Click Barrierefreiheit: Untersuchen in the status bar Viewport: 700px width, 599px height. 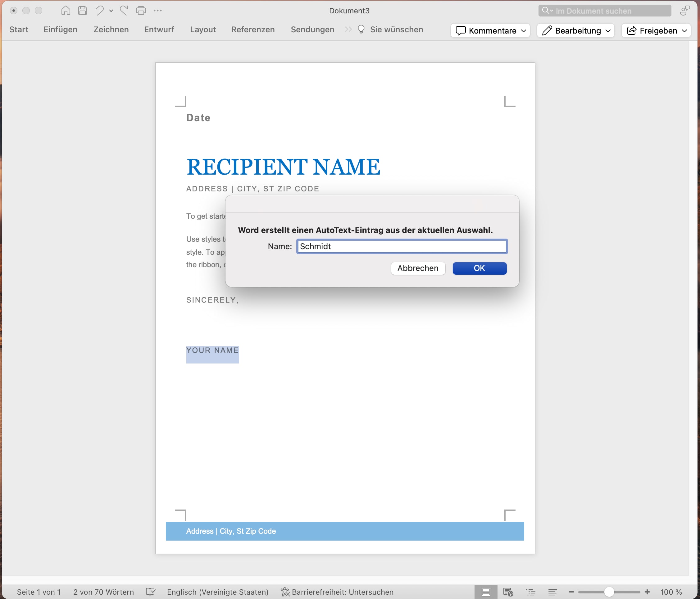point(337,592)
